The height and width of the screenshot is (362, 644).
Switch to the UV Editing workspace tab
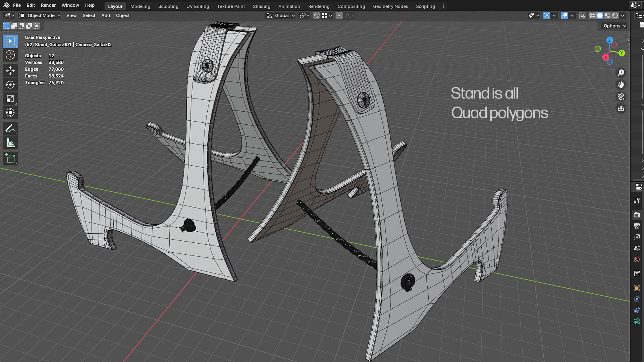click(x=198, y=6)
